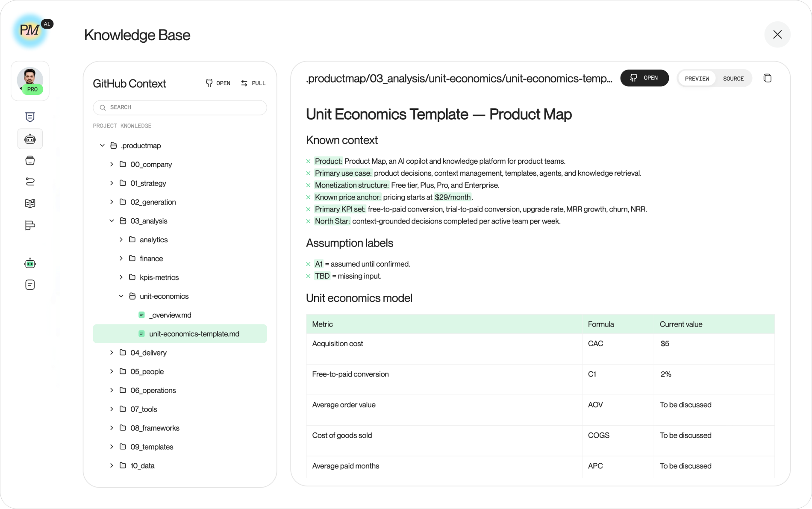Click the shield icon in the sidebar
The image size is (812, 509).
click(x=30, y=117)
